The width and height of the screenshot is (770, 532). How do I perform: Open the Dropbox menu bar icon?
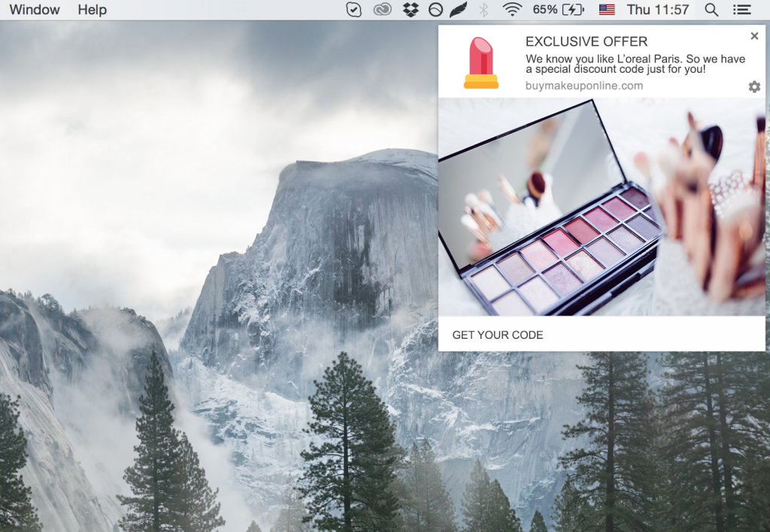pos(411,10)
